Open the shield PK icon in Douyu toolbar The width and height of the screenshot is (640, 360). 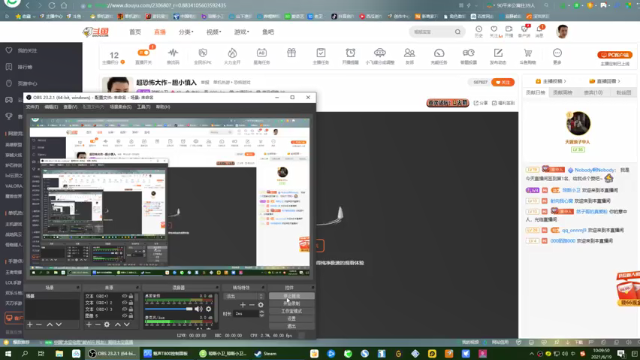pos(203,53)
